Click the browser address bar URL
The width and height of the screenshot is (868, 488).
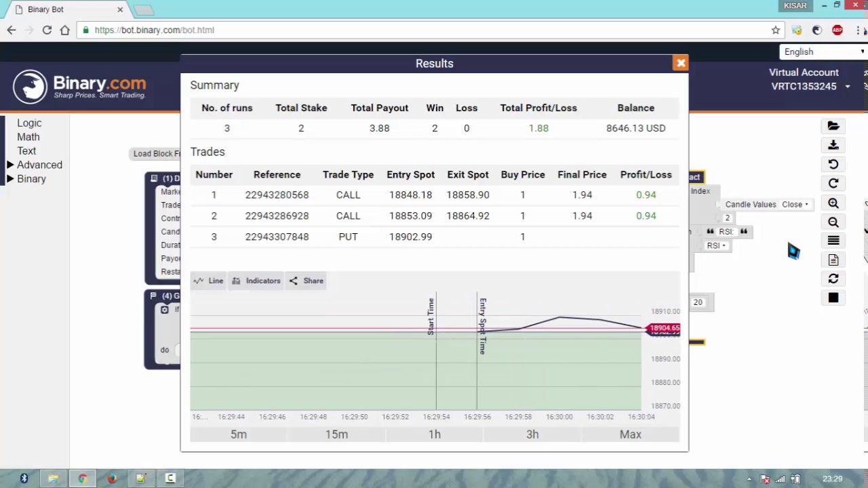(x=155, y=30)
